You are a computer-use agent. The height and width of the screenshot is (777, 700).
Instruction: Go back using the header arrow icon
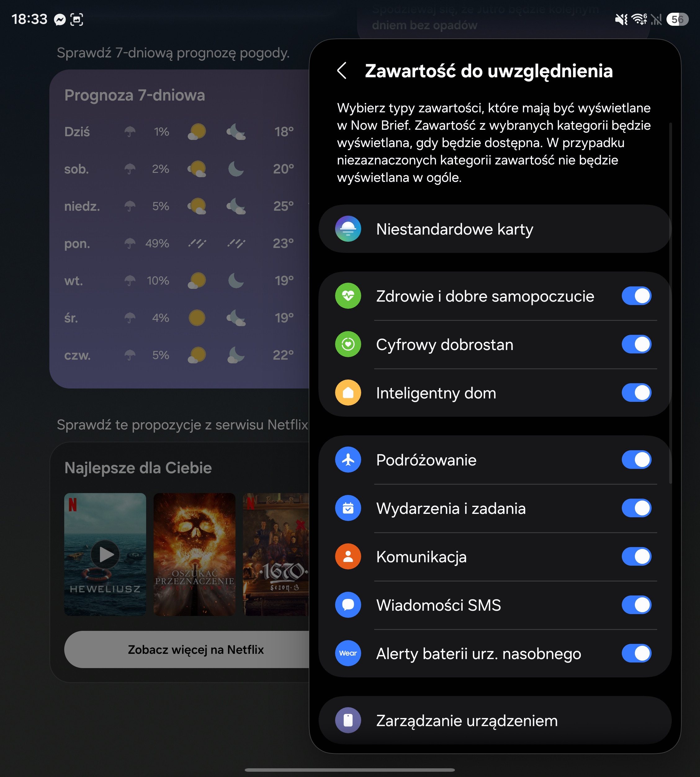pos(342,71)
